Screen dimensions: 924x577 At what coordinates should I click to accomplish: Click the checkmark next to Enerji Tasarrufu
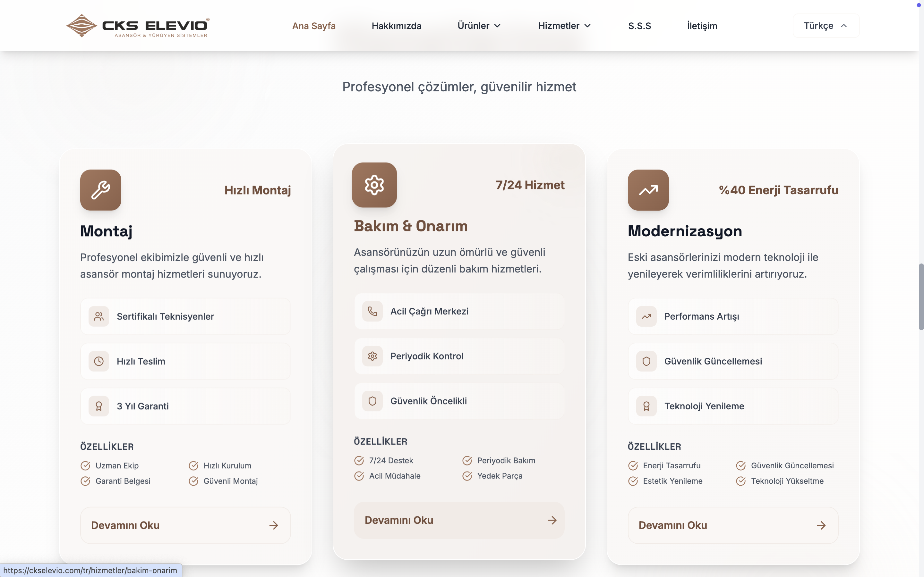click(x=633, y=465)
